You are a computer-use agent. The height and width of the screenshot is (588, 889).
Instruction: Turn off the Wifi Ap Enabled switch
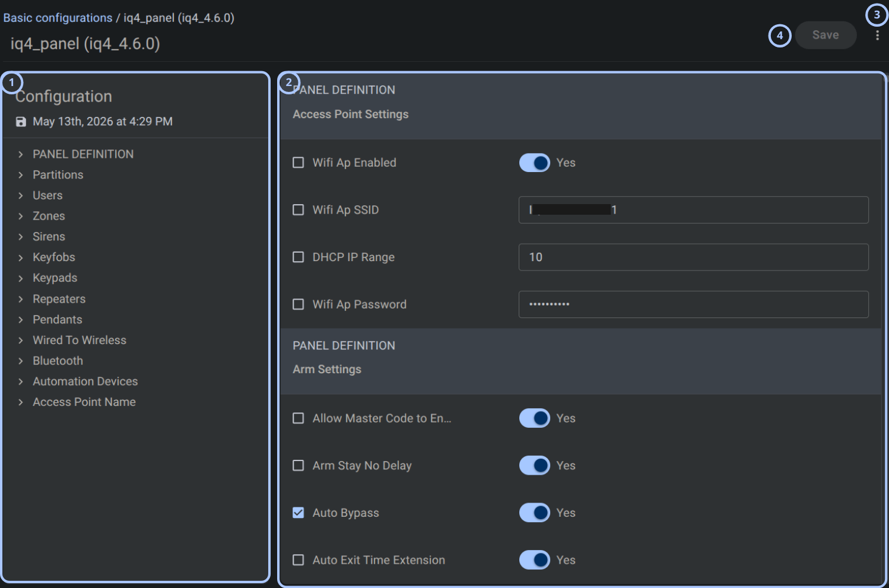pyautogui.click(x=535, y=163)
